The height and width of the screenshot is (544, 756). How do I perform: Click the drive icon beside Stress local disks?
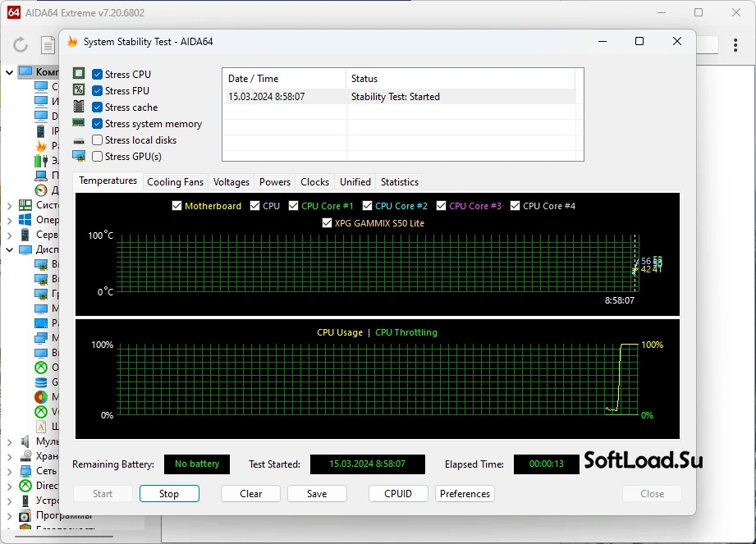click(79, 140)
